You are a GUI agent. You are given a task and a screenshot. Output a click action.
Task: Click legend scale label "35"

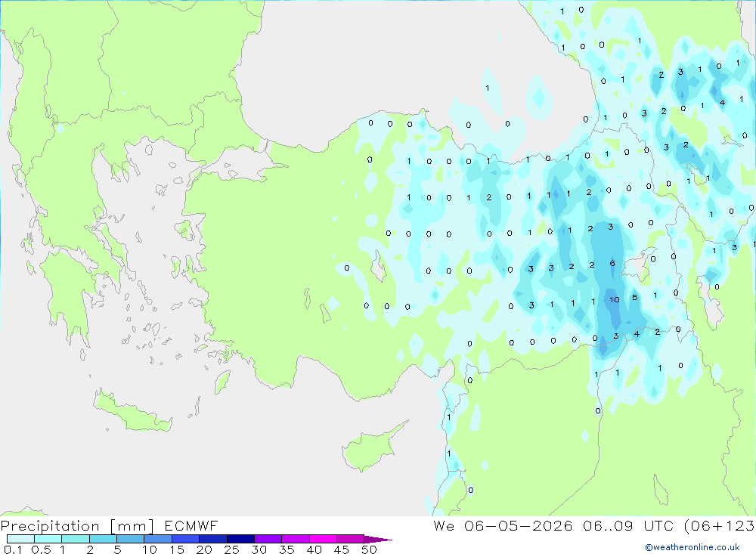[x=287, y=549]
